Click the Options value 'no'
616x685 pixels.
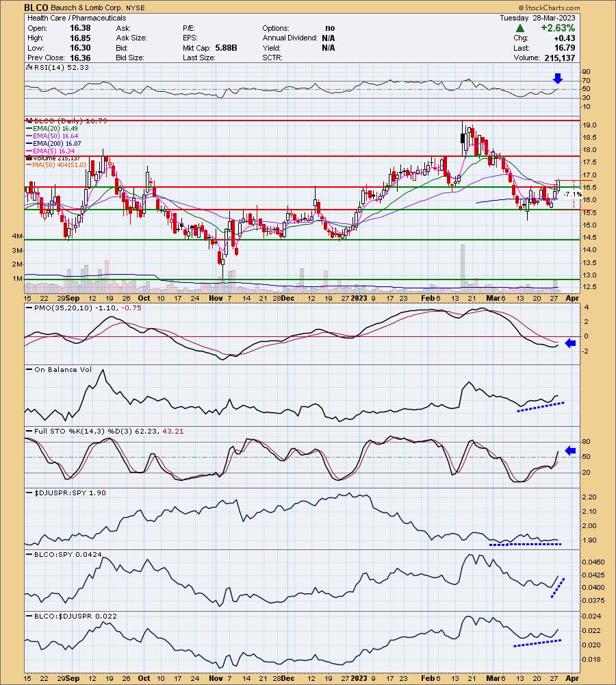click(x=330, y=28)
